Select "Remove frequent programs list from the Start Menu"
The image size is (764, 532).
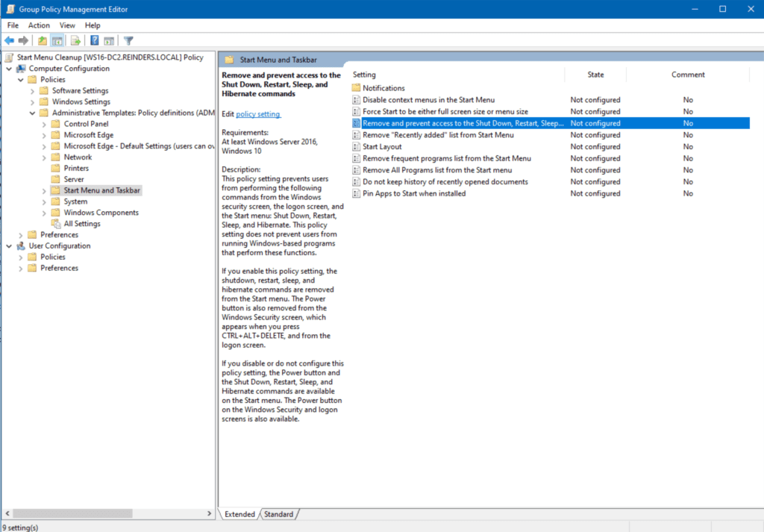pos(447,158)
